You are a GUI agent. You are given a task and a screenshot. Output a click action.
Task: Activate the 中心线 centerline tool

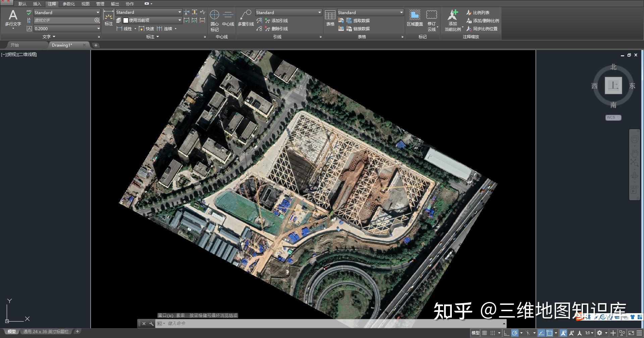pos(228,18)
